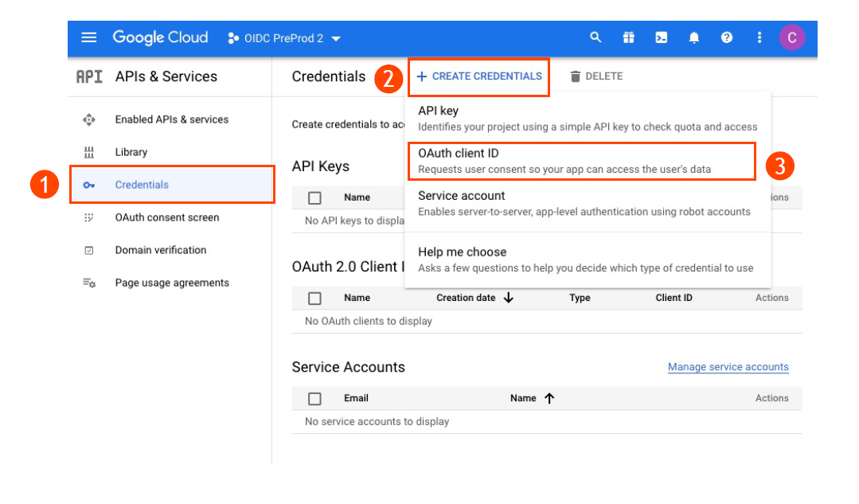The width and height of the screenshot is (859, 504).
Task: Open the Create Credentials dropdown
Action: (479, 76)
